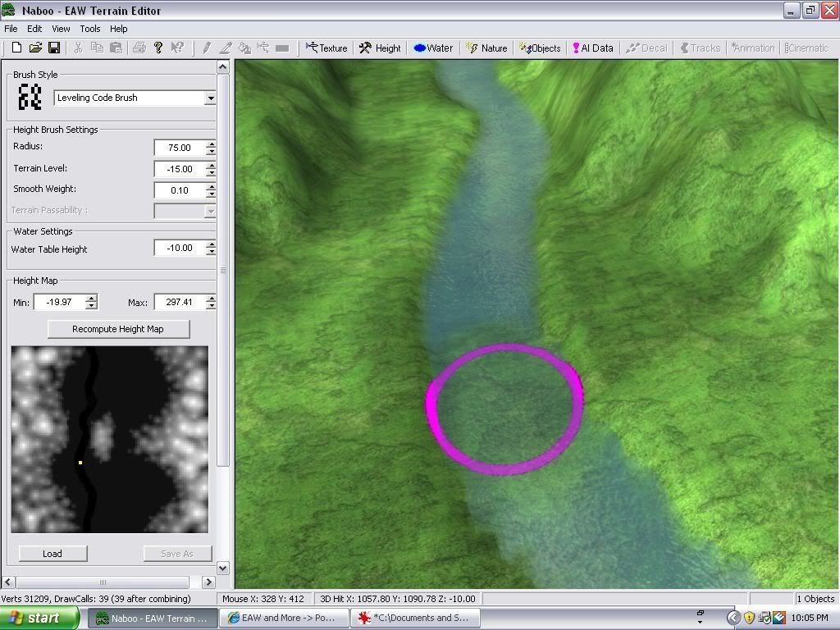Switch to Naboo - EAW Terrain taskbar button
840x630 pixels.
[x=153, y=619]
